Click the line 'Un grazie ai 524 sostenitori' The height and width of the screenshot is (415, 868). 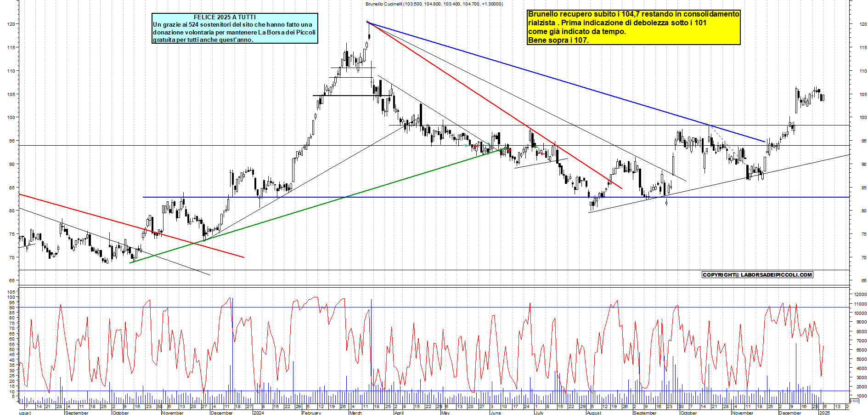(x=232, y=24)
